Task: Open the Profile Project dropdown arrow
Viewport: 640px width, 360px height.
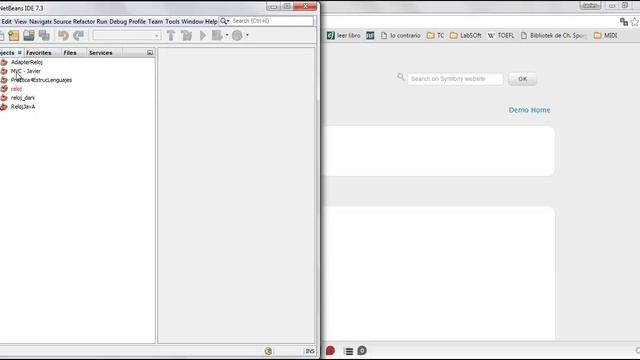Action: [247, 35]
